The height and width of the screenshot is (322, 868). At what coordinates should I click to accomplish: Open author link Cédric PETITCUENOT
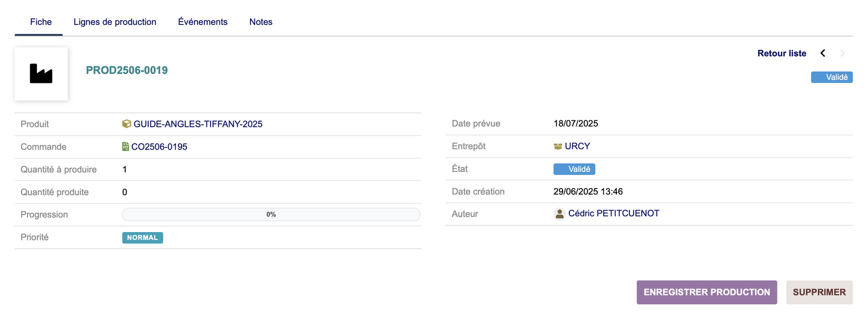[614, 214]
